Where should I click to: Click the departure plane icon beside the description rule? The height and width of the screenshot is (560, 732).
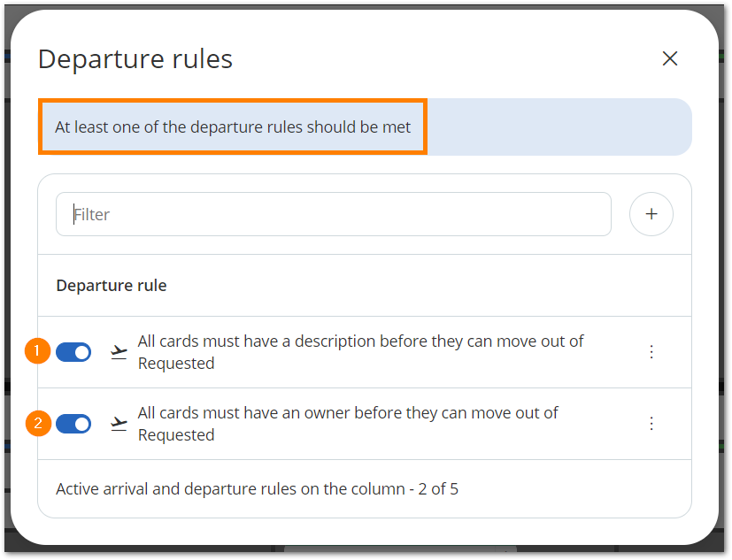click(119, 351)
